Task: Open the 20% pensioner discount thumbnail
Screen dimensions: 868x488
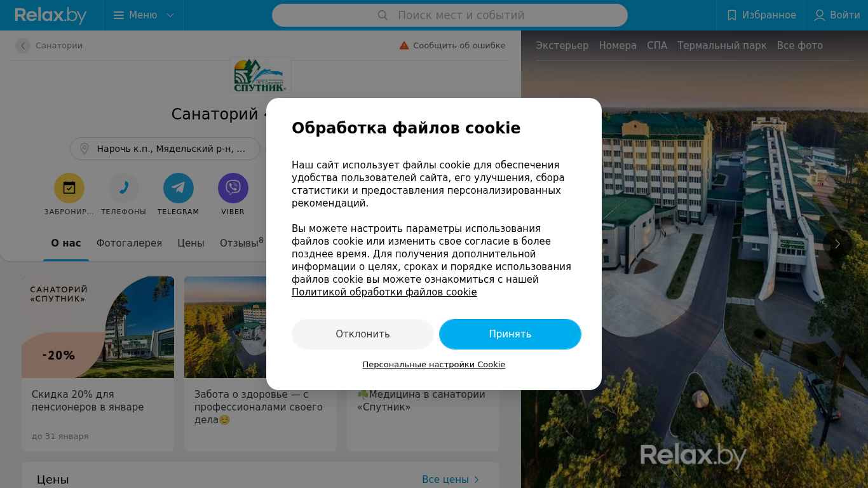Action: (x=98, y=327)
